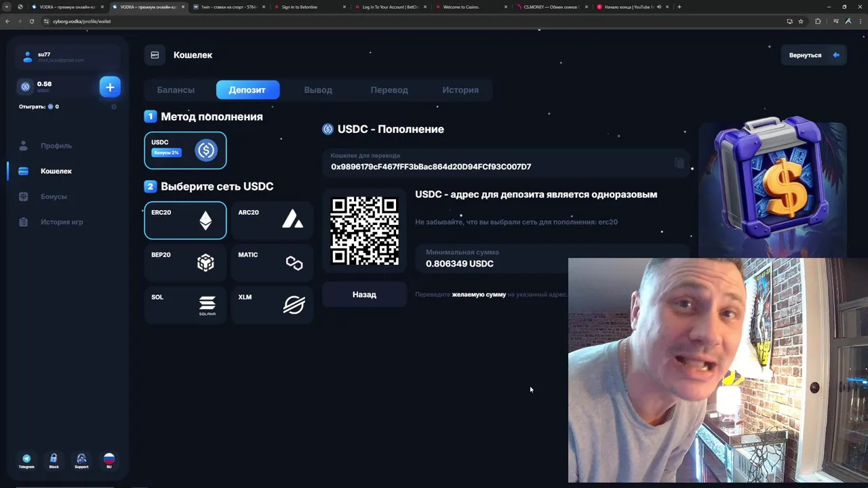Select the SOL Solana network option
Viewport: 868px width, 488px height.
point(185,305)
